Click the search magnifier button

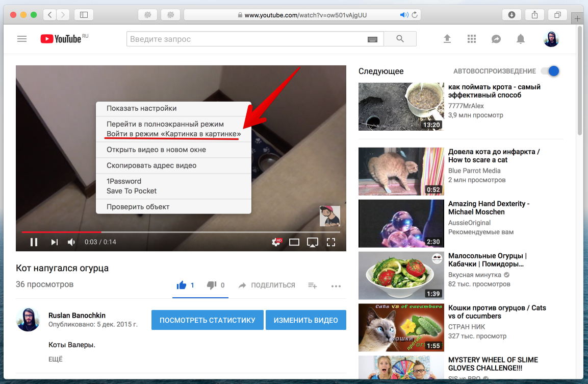tap(400, 39)
